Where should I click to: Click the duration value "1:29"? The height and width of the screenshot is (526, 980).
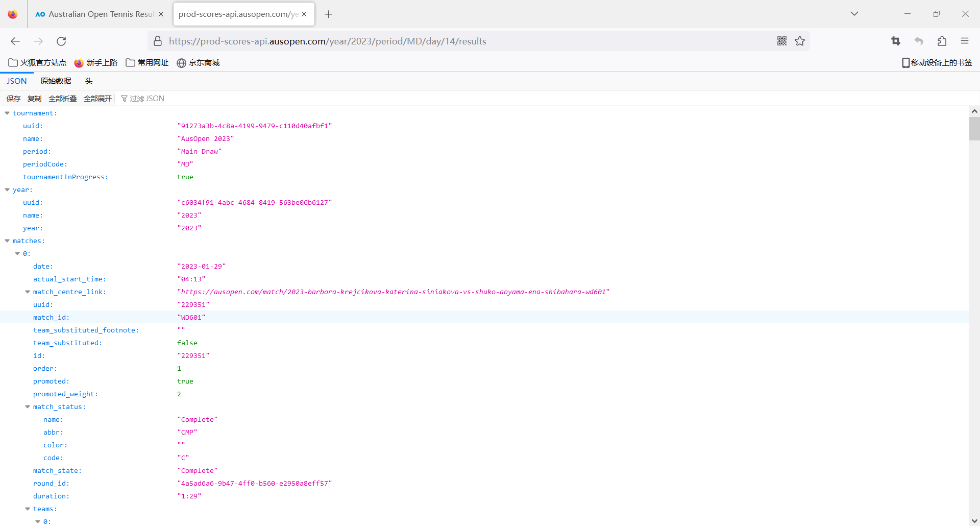(189, 496)
